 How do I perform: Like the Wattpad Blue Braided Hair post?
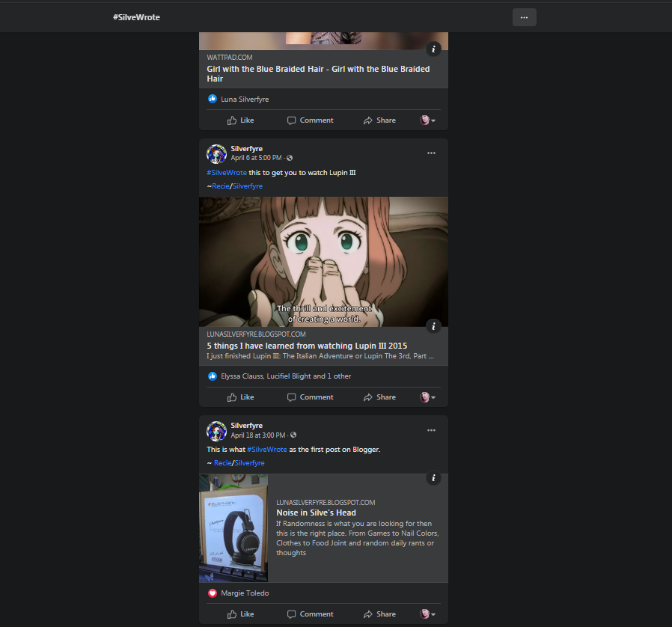pyautogui.click(x=240, y=120)
